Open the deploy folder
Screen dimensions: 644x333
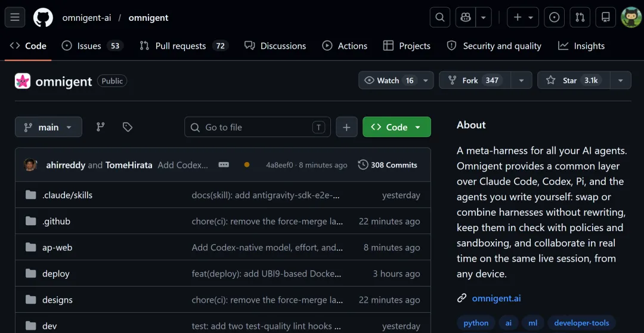pos(56,274)
